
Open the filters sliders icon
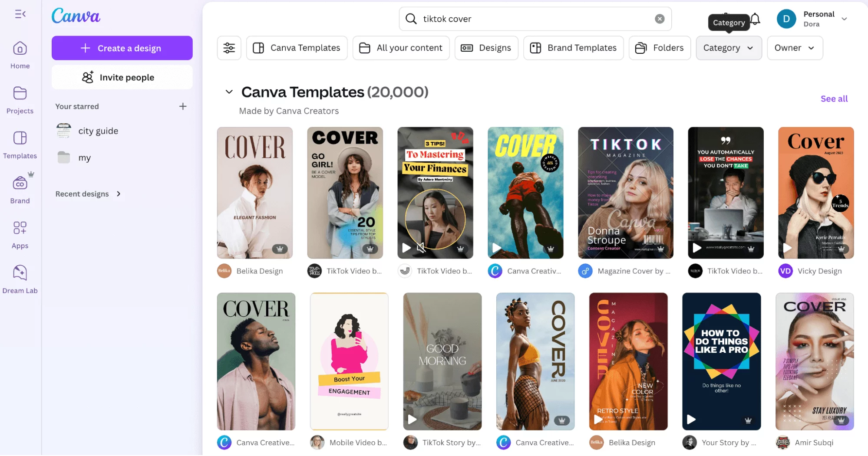coord(229,48)
